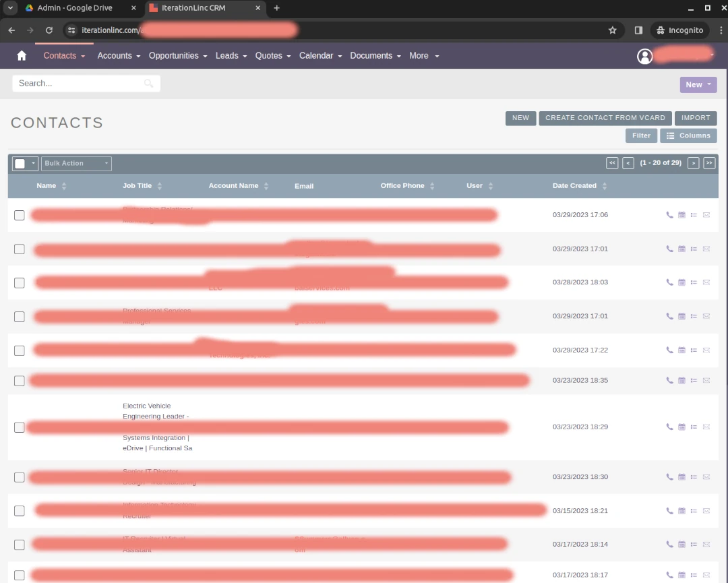Jump to the first page of contacts
The image size is (728, 583).
(x=612, y=163)
